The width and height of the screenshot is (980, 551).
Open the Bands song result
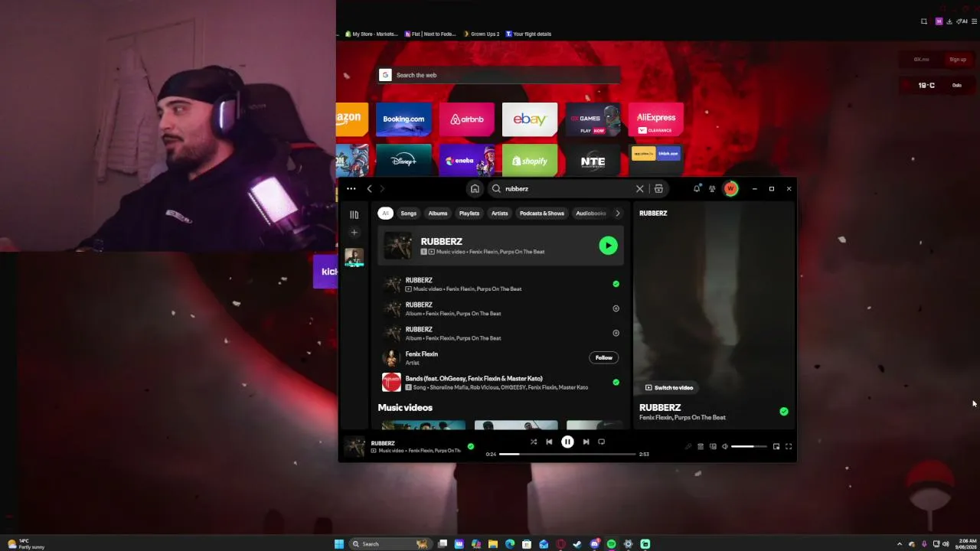coord(501,382)
